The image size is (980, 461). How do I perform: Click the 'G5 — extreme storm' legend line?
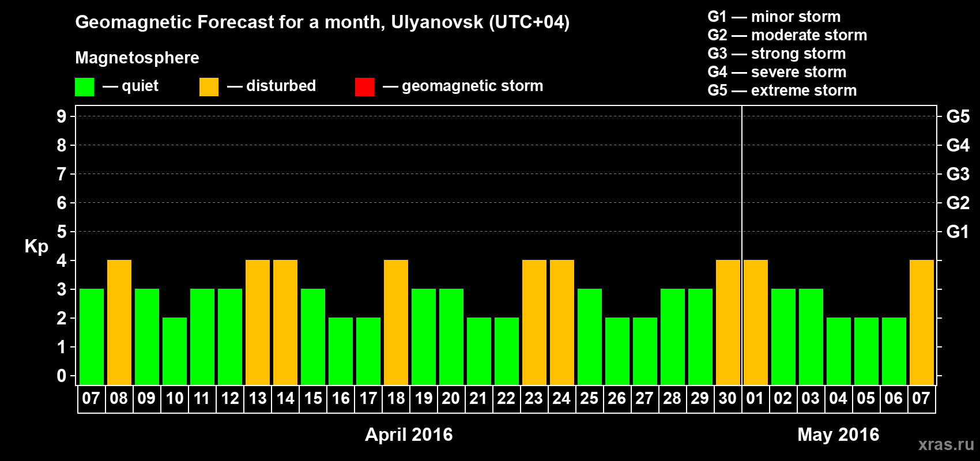[782, 90]
